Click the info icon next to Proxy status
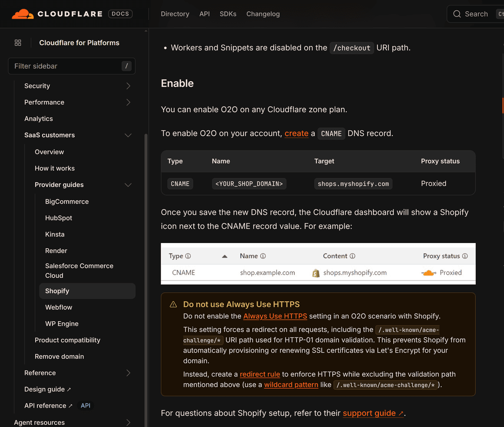 click(465, 256)
